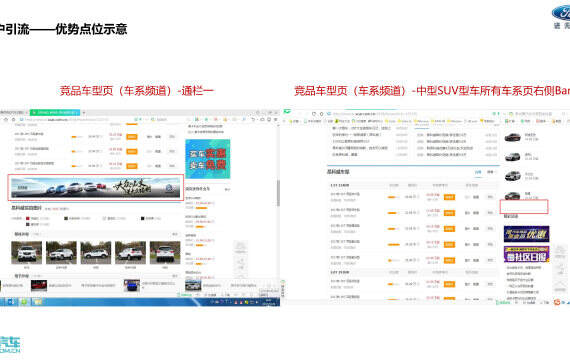The height and width of the screenshot is (360, 570).
Task: Open the rear-view white SUV exterior photo
Action: 165,252
